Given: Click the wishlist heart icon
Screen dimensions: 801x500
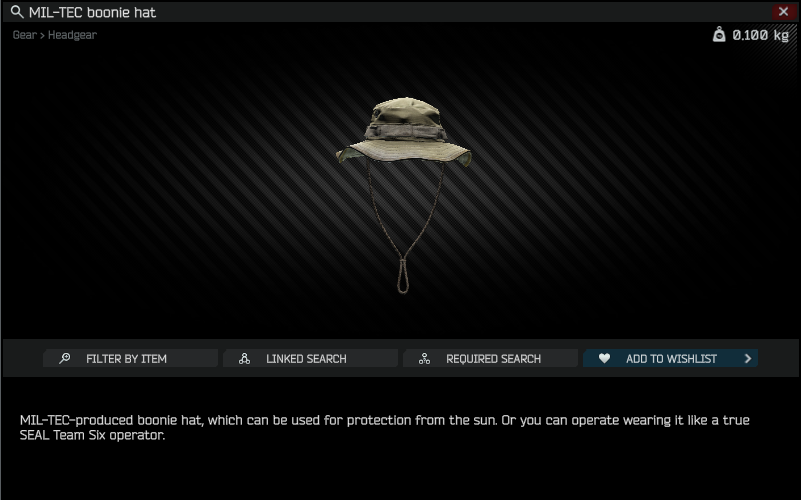Looking at the screenshot, I should click(604, 359).
